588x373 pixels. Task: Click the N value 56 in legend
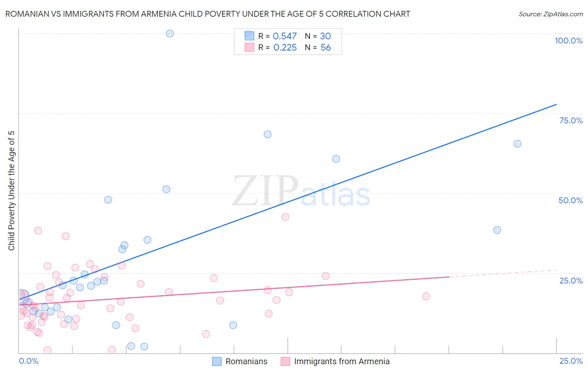325,47
